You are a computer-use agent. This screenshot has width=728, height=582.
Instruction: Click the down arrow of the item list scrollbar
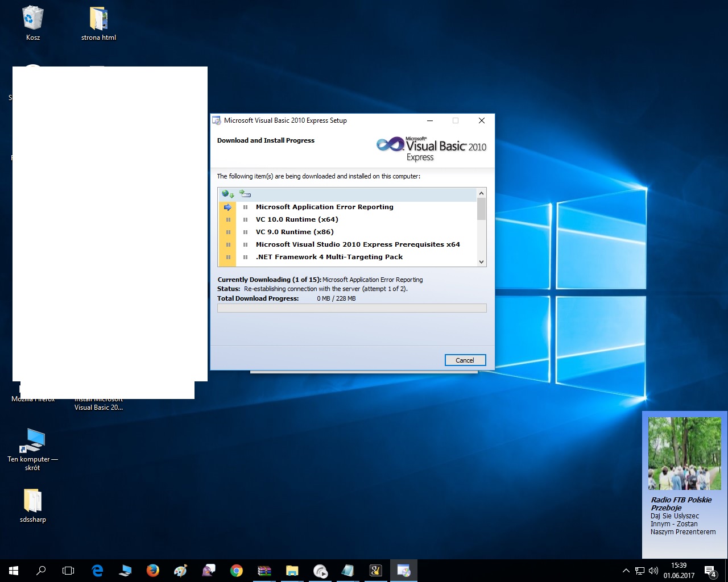(481, 262)
